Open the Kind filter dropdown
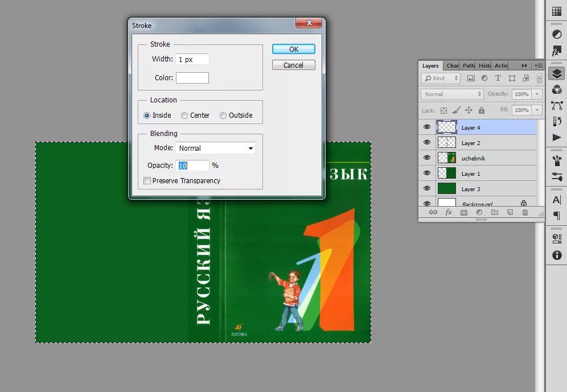Image resolution: width=567 pixels, height=392 pixels. (441, 78)
